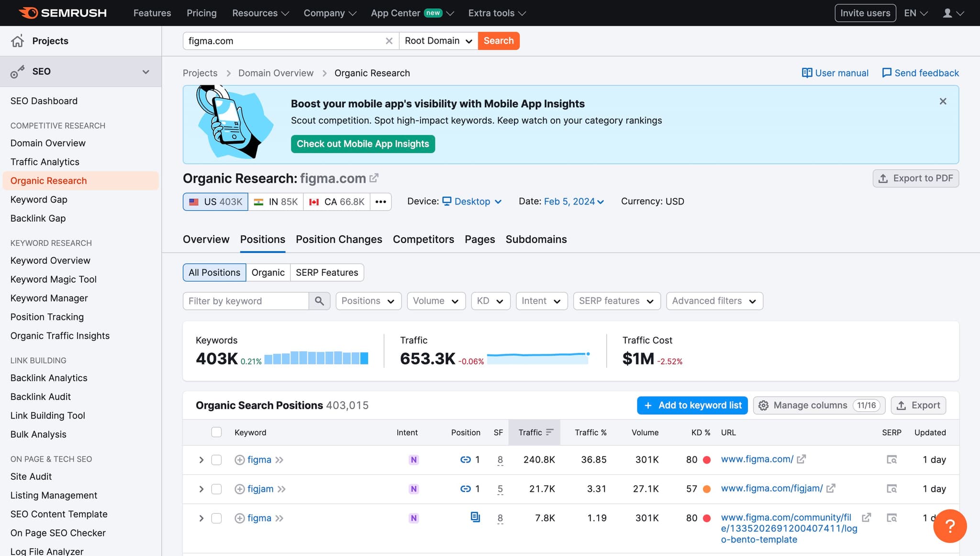Image resolution: width=980 pixels, height=556 pixels.
Task: Select the checkbox for the figjam keyword row
Action: (x=216, y=489)
